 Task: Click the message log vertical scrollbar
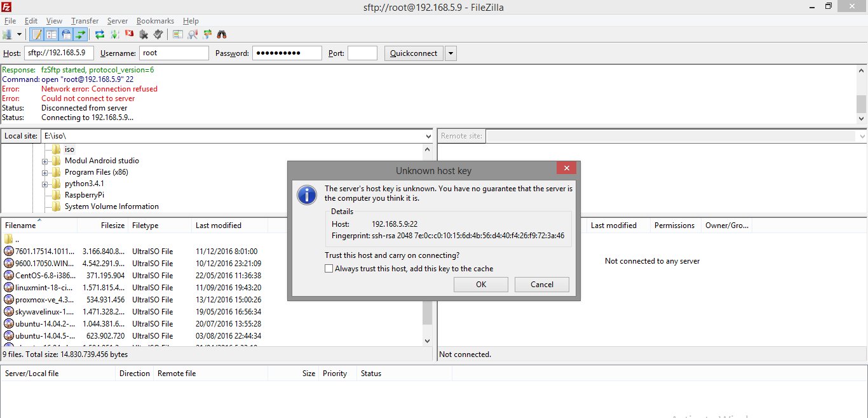(x=862, y=94)
